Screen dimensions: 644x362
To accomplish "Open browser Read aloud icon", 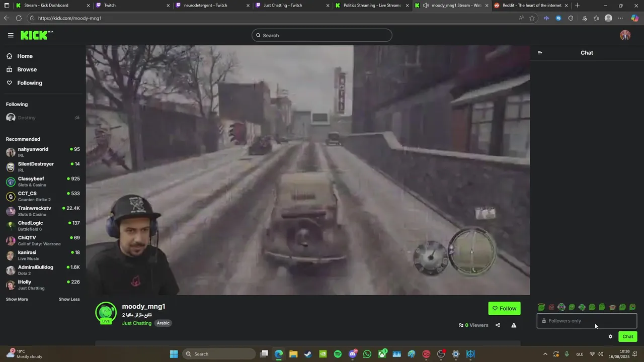I will point(521,18).
